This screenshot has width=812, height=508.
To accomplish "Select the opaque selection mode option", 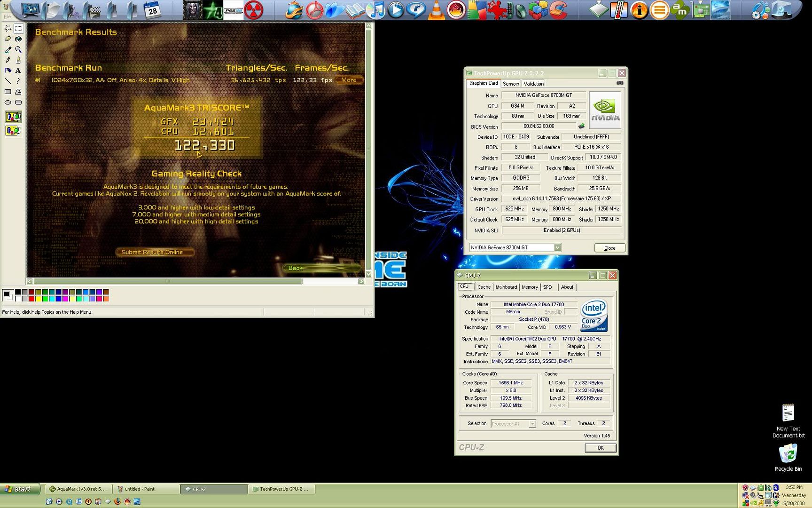I will (13, 117).
